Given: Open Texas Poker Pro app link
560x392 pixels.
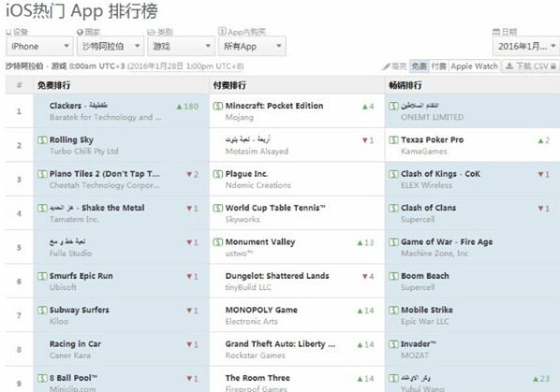Looking at the screenshot, I should 432,139.
